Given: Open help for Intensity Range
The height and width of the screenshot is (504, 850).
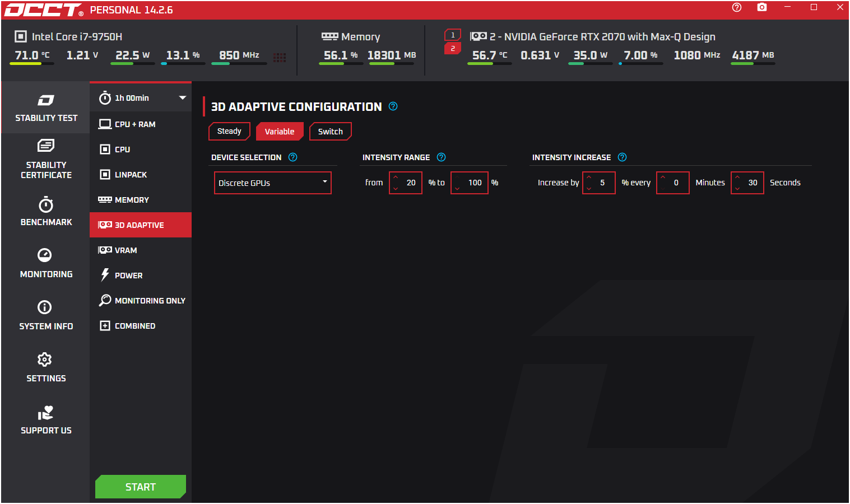Looking at the screenshot, I should point(442,157).
